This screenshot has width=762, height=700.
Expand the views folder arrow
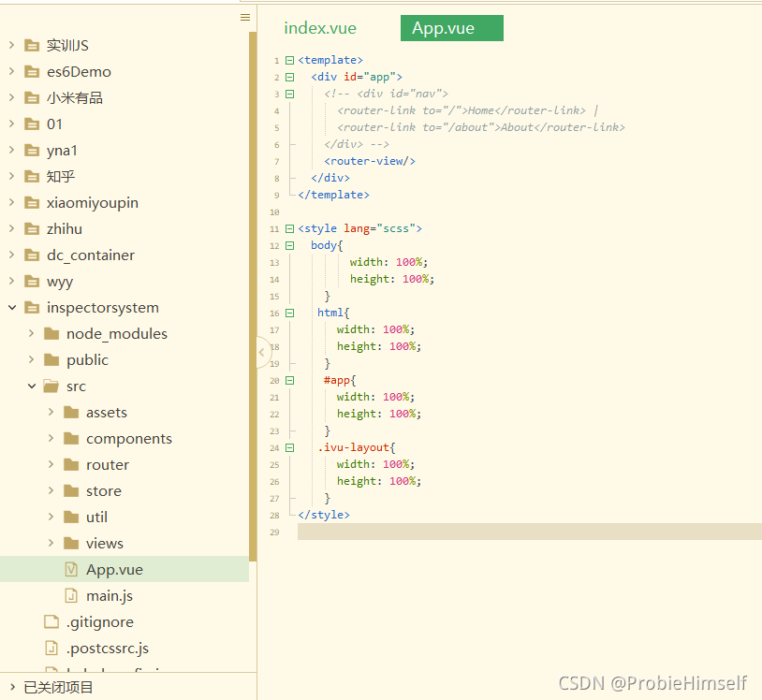coord(51,544)
